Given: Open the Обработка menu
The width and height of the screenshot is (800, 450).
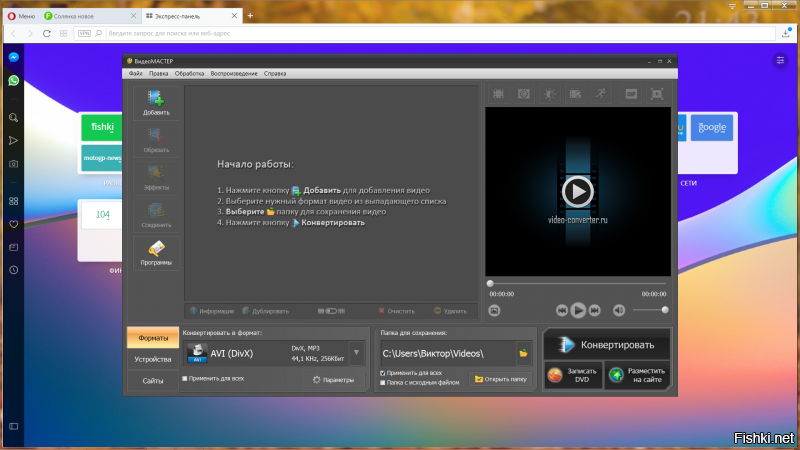Looking at the screenshot, I should coord(188,74).
